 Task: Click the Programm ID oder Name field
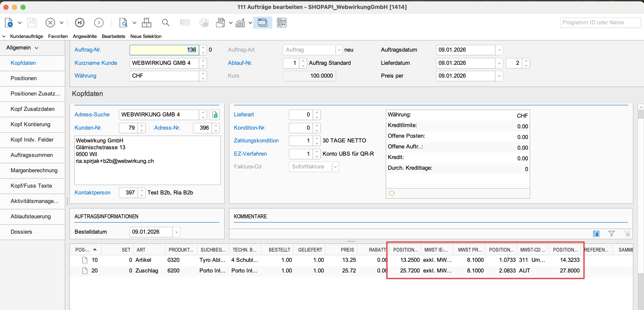tap(600, 23)
